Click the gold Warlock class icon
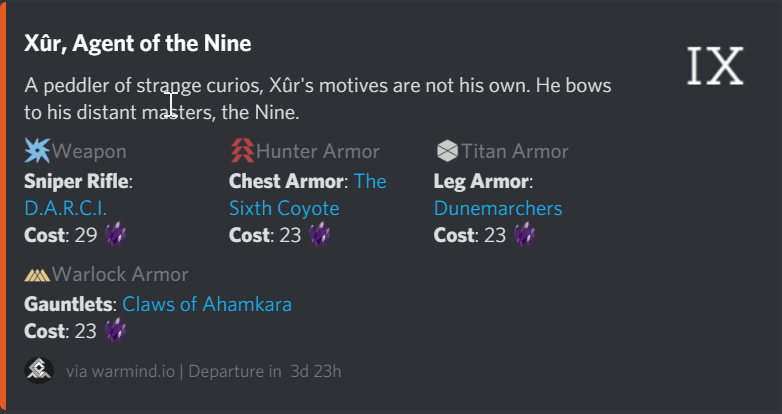Viewport: 782px width, 414px height. [x=37, y=274]
